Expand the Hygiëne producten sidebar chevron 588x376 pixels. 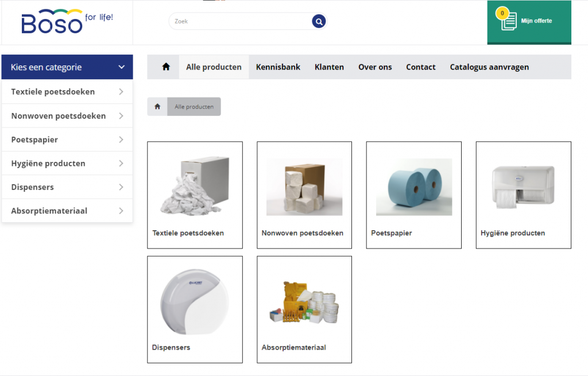click(121, 164)
